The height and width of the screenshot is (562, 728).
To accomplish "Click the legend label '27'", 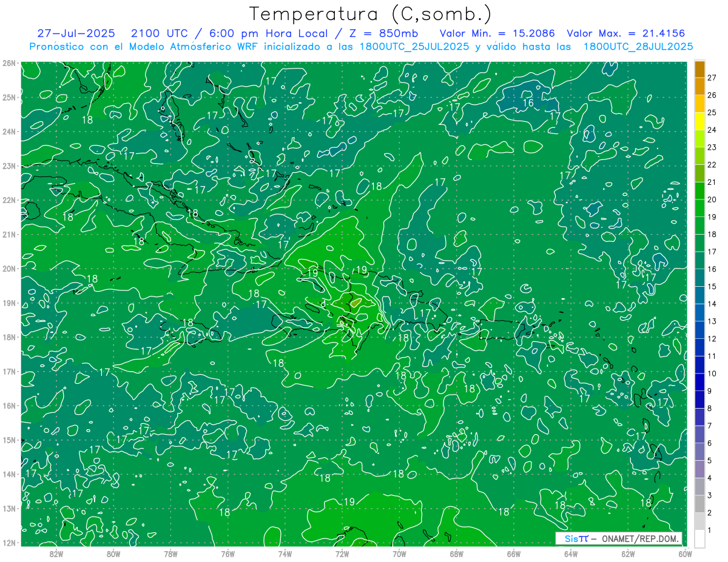I will point(712,78).
